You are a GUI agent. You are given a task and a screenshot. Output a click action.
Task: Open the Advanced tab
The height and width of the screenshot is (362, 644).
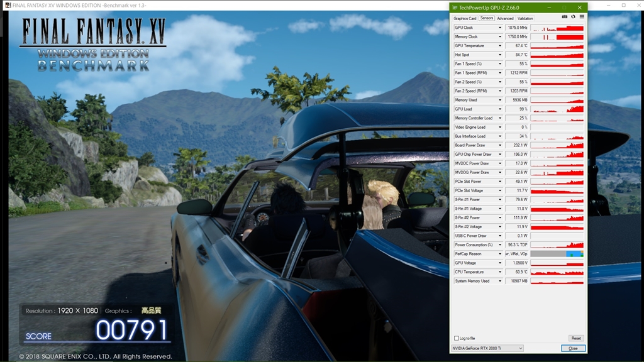click(x=505, y=18)
